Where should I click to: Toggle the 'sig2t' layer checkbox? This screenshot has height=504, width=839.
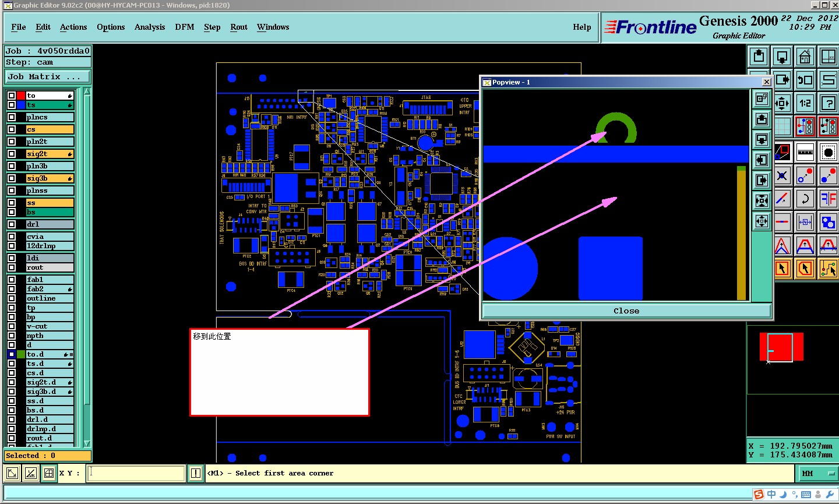point(12,154)
